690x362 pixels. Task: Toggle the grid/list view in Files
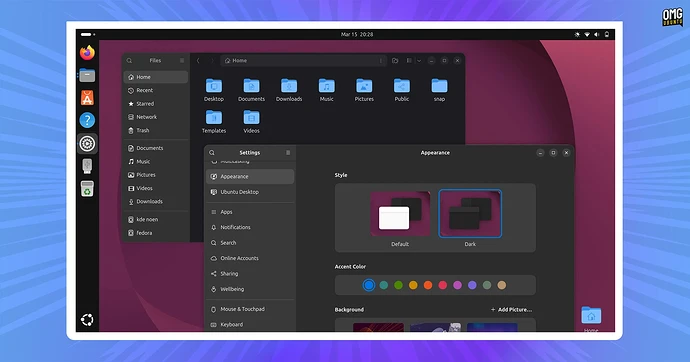(x=409, y=61)
